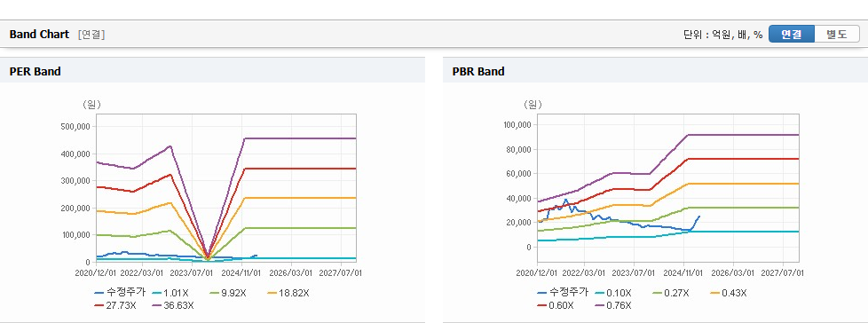This screenshot has height=323, width=868.
Task: Click 2027/07/01 date on PER Band axis
Action: pyautogui.click(x=341, y=272)
